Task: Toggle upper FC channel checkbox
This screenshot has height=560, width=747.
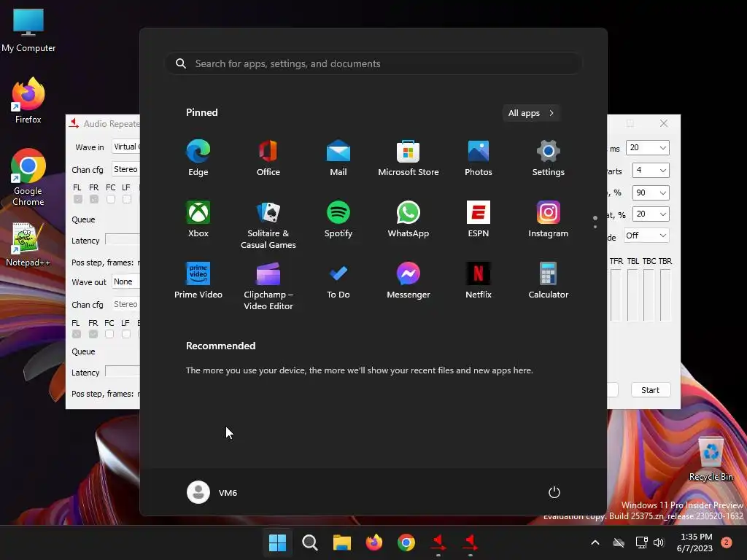Action: tap(111, 199)
